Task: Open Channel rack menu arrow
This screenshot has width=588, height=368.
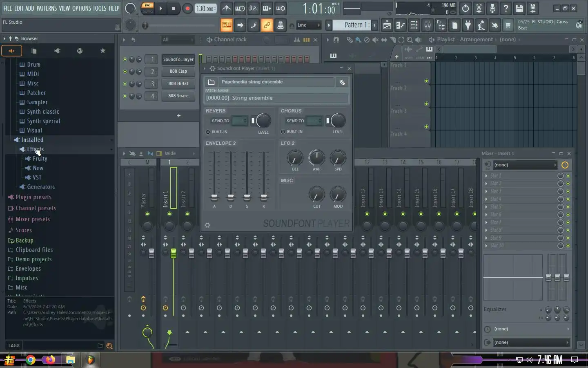Action: pyautogui.click(x=124, y=40)
